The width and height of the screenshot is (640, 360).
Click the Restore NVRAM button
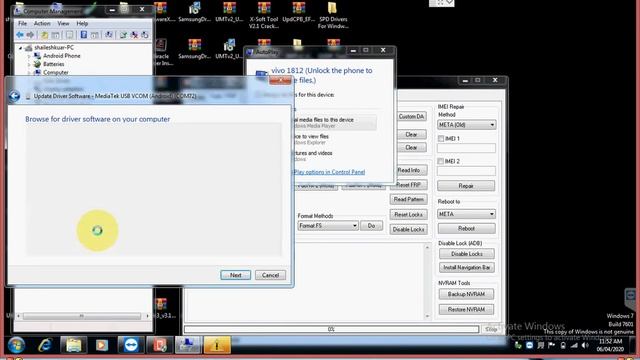(x=466, y=309)
